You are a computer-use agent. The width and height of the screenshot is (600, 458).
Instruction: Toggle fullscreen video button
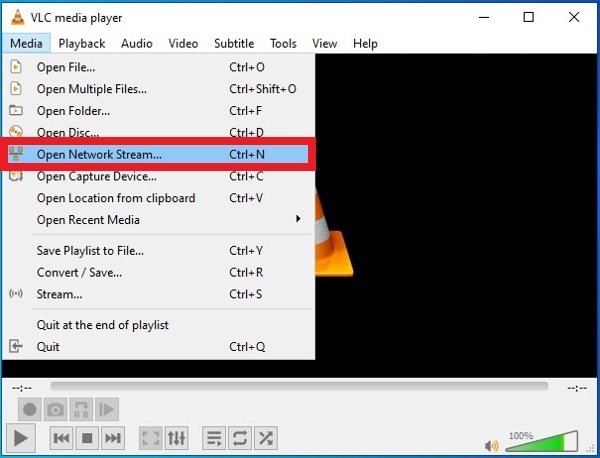click(x=151, y=438)
